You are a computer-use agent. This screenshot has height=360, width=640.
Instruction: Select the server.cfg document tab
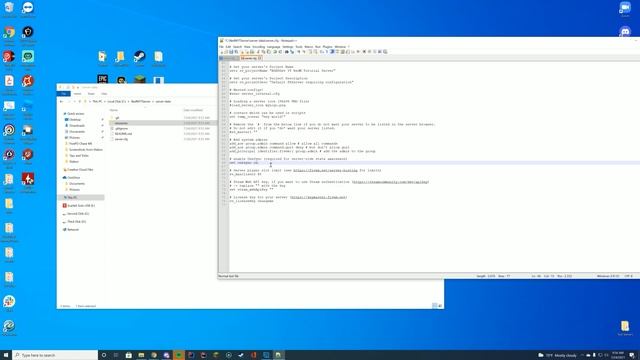click(251, 58)
